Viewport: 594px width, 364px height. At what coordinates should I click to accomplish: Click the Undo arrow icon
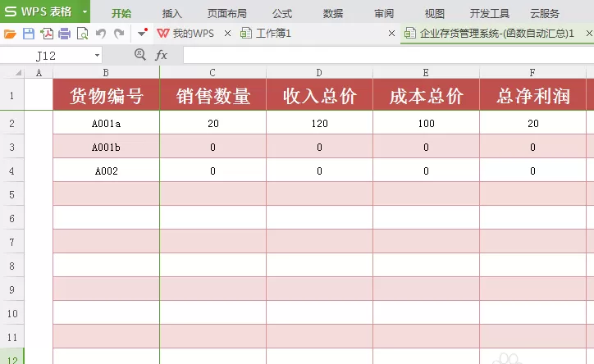coord(101,34)
